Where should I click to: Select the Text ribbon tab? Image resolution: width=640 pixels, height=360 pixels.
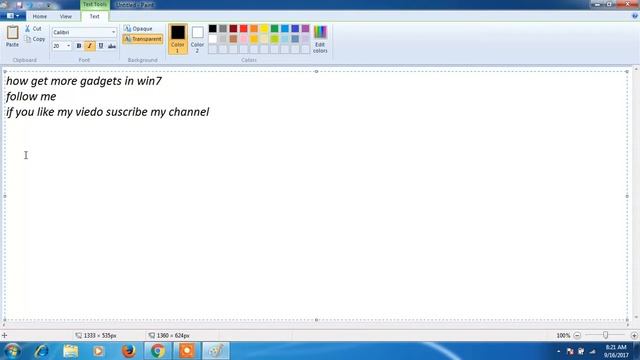coord(94,16)
